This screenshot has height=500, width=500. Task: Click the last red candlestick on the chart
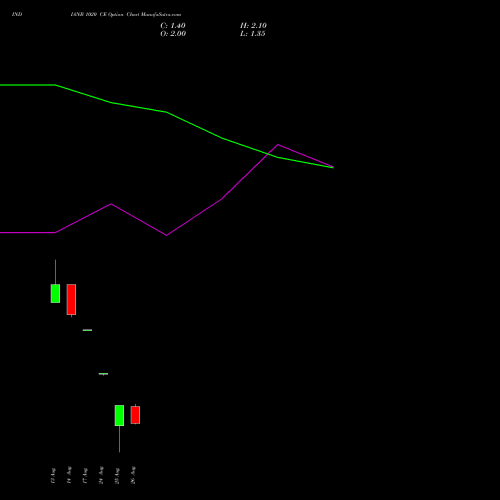pos(135,415)
